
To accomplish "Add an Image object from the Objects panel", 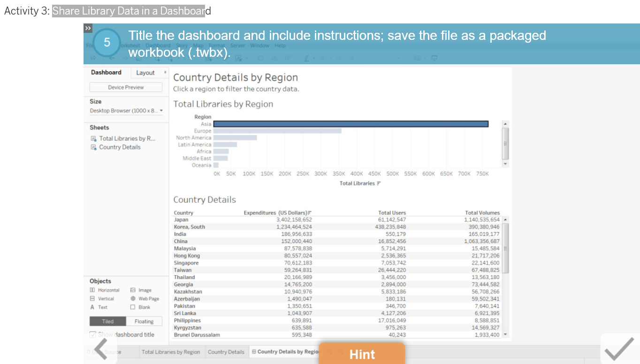I will (x=145, y=290).
